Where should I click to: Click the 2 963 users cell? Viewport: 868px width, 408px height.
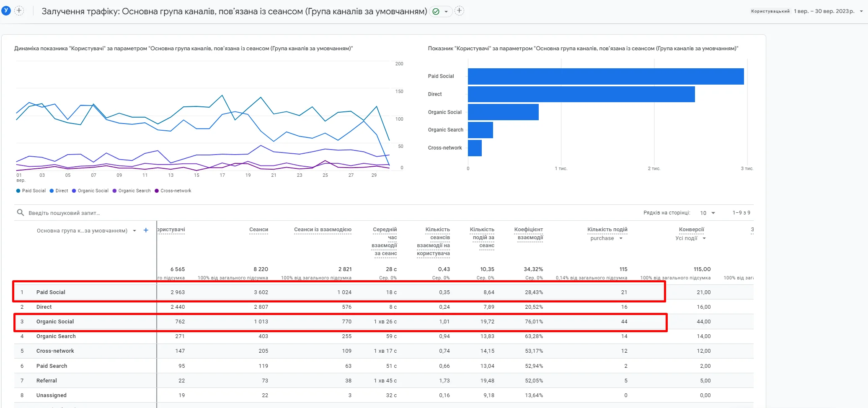[178, 292]
